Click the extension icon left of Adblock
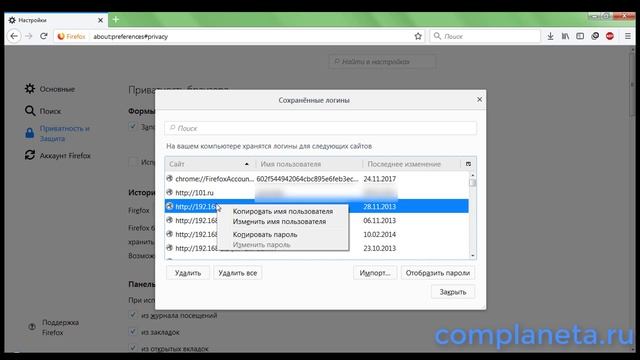 pos(595,36)
